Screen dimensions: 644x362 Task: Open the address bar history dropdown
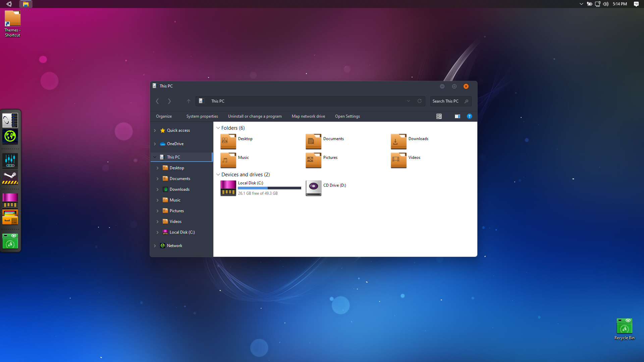tap(408, 101)
